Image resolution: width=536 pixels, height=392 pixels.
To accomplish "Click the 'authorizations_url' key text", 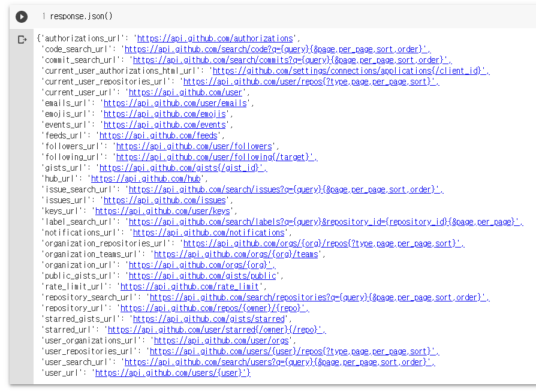I will coord(85,38).
